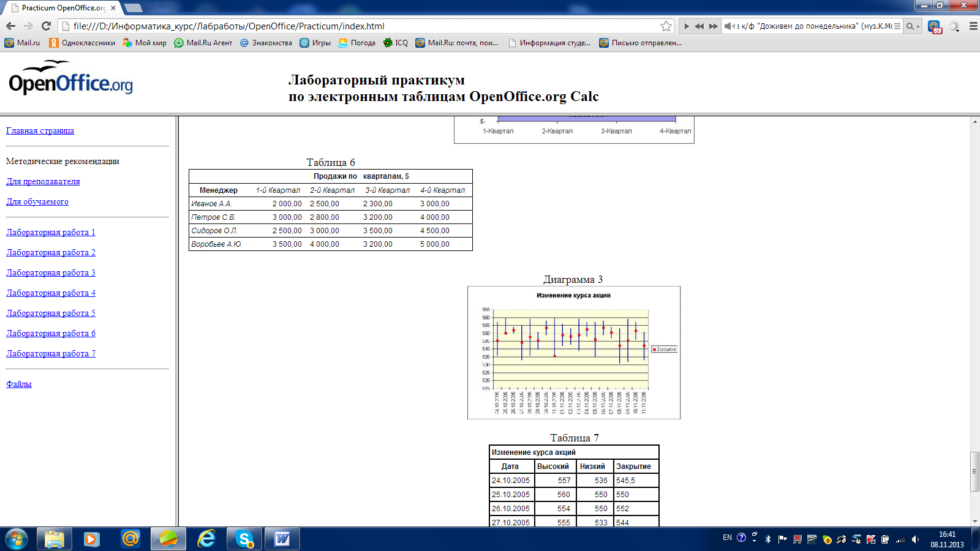Viewport: 980px width, 551px height.
Task: Click cell Воробьев А.Ю. in Таблица 6
Action: 217,244
